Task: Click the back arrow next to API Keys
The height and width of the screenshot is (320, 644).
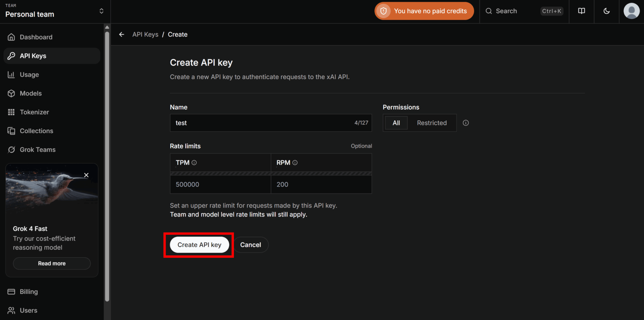Action: click(x=122, y=35)
